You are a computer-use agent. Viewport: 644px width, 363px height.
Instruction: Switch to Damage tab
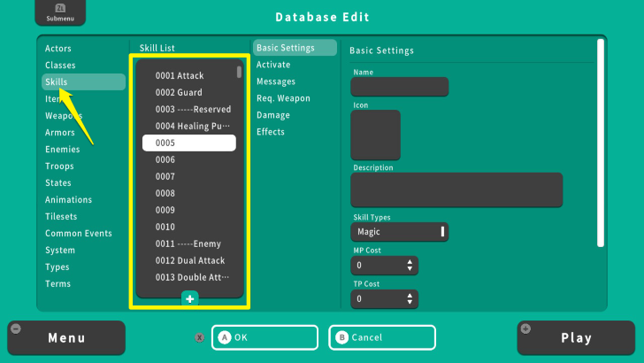[273, 115]
